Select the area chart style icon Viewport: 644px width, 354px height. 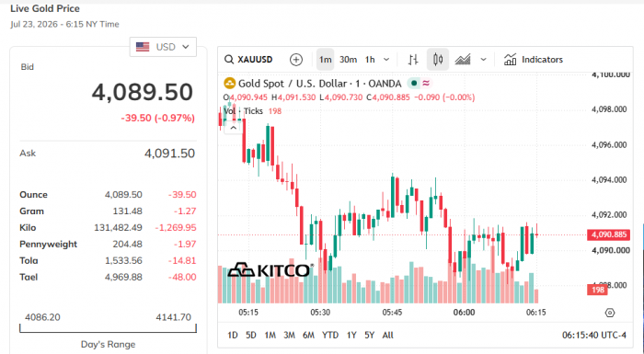pos(463,60)
